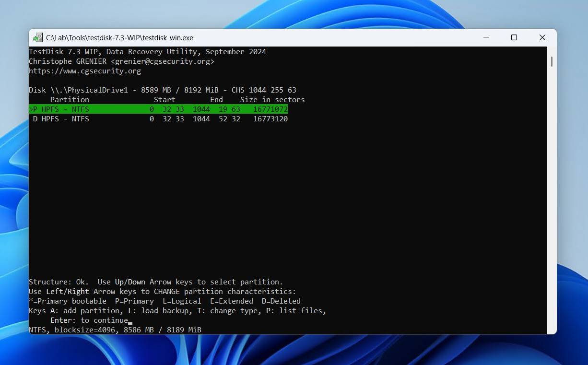Image resolution: width=588 pixels, height=365 pixels.
Task: Click the NTFS blocksize status line
Action: (x=115, y=330)
